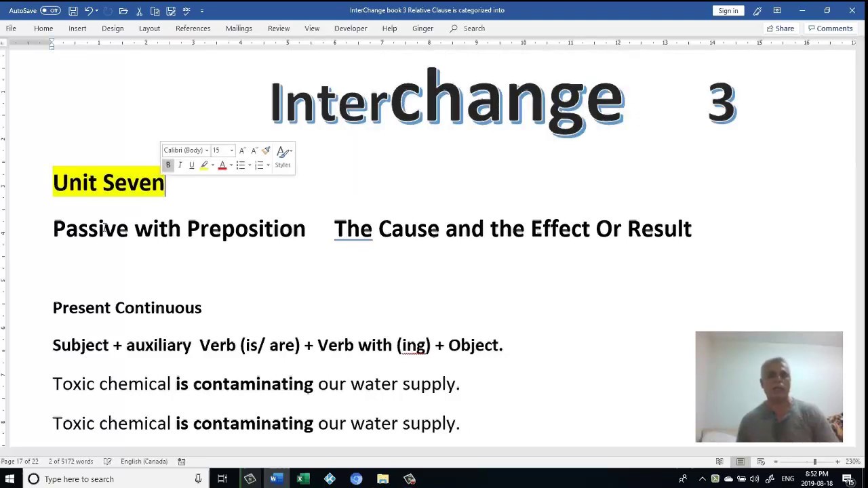The image size is (868, 488).
Task: Open Excel from the taskbar
Action: [x=303, y=479]
